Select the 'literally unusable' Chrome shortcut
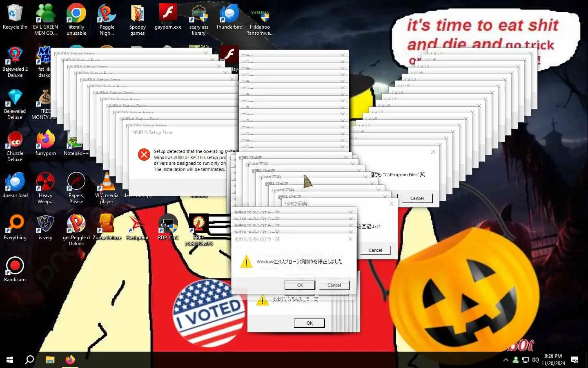 tap(76, 19)
